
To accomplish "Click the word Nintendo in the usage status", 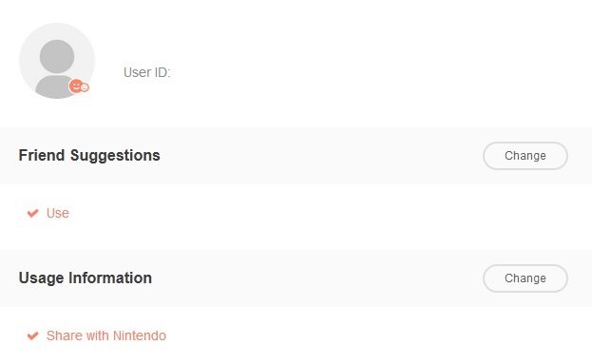I will pos(140,335).
